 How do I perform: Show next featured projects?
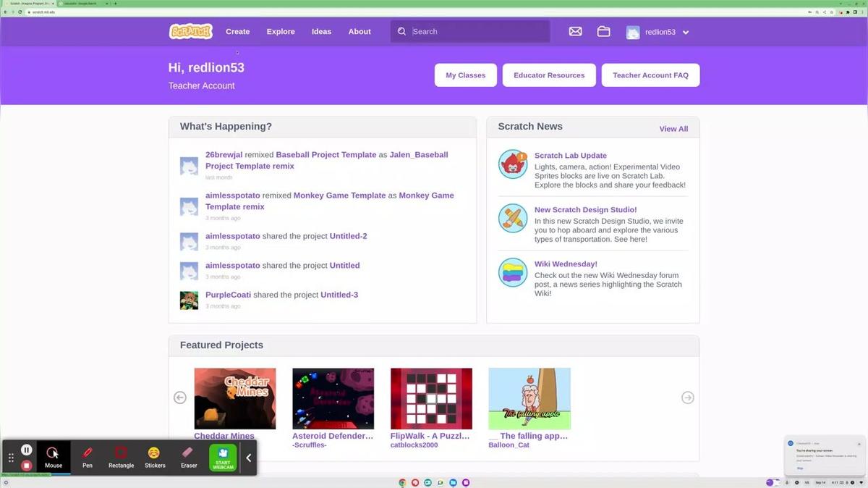pos(688,397)
